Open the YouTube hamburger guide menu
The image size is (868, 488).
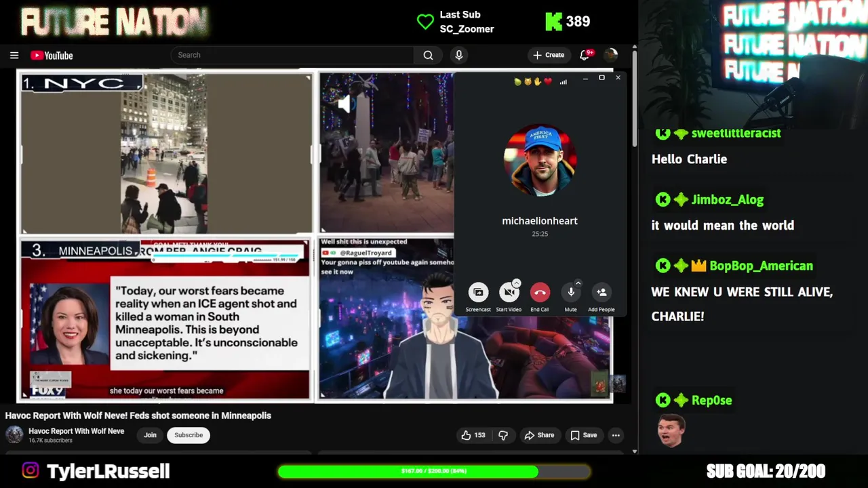pyautogui.click(x=14, y=56)
